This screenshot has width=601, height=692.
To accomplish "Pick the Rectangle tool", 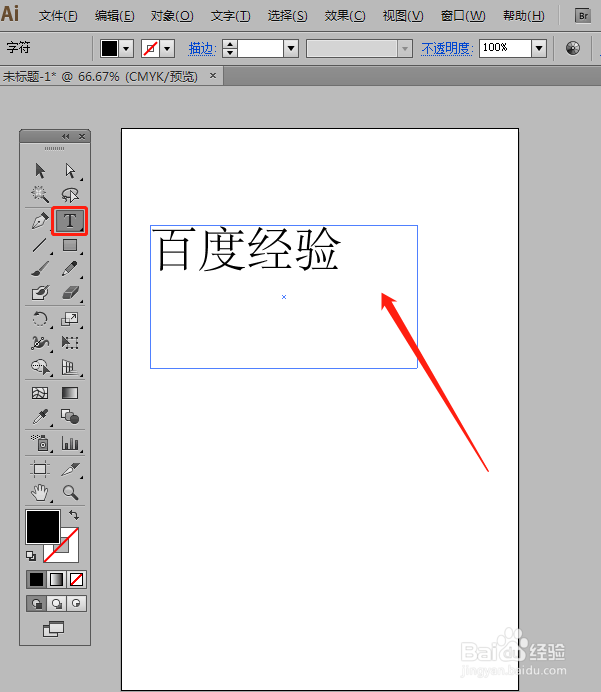I will pos(70,245).
